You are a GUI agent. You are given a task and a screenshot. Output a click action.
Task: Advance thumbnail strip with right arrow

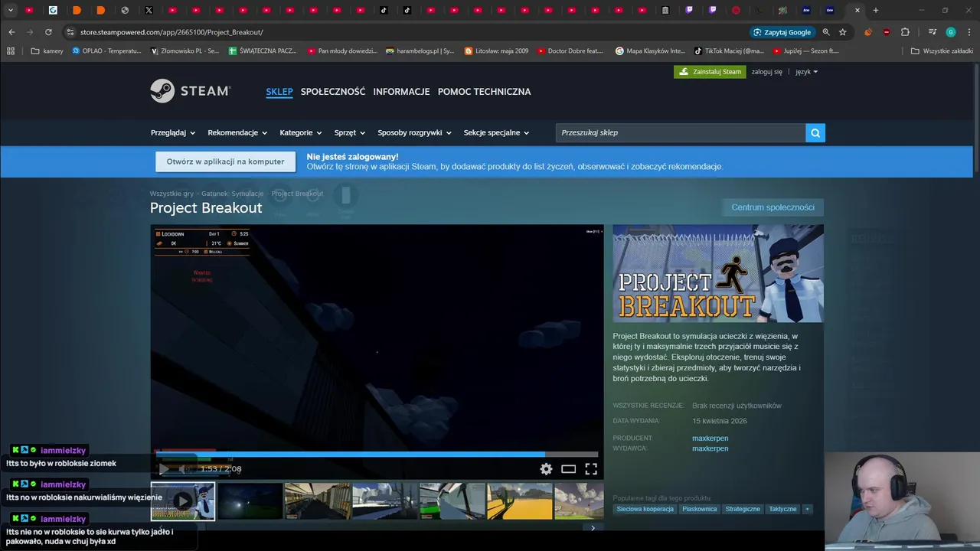click(x=593, y=527)
